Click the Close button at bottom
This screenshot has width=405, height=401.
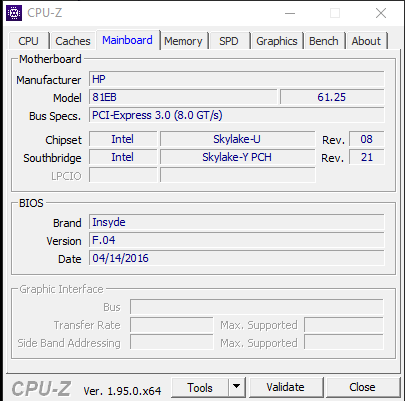[363, 388]
